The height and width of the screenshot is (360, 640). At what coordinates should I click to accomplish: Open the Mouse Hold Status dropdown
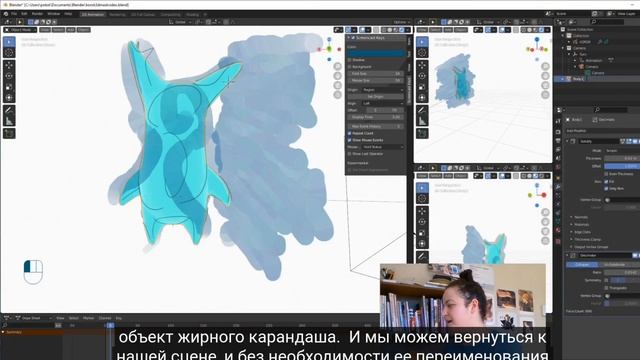coord(382,147)
